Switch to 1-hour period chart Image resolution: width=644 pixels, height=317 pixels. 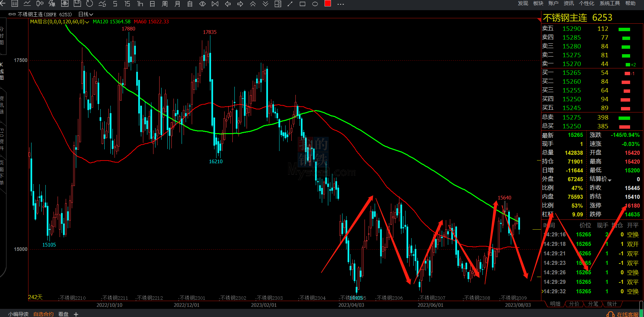tap(140, 4)
